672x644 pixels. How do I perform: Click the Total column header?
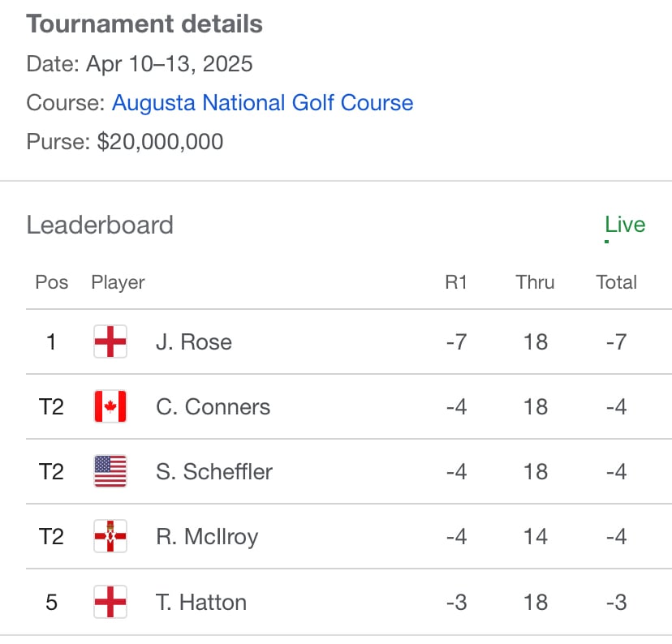(616, 282)
